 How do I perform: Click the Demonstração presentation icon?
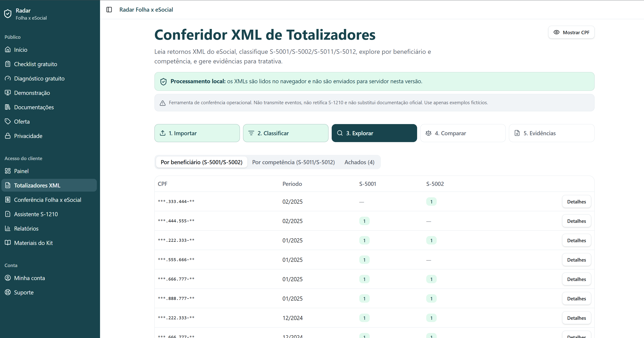tap(8, 93)
